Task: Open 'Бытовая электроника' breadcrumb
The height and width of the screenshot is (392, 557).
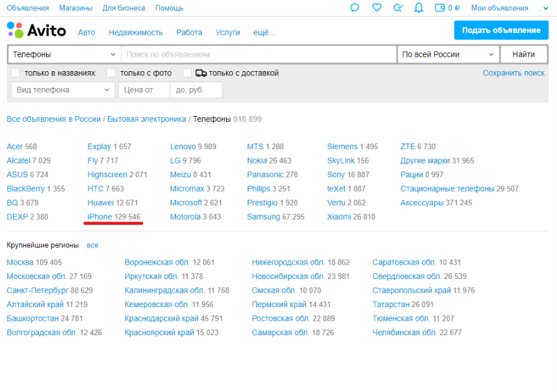Action: [147, 119]
